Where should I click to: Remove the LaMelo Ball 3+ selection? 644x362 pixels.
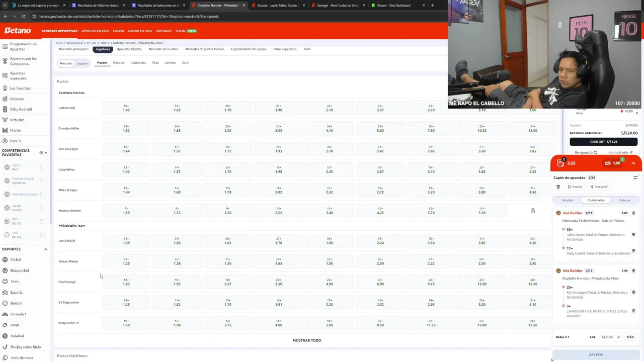point(633,311)
